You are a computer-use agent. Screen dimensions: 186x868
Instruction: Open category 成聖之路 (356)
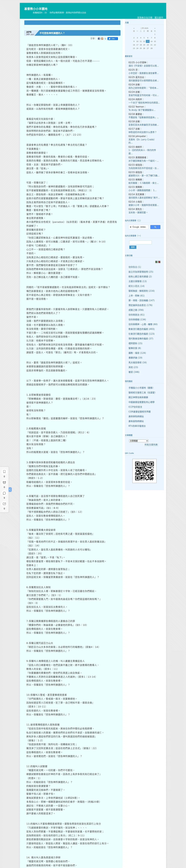point(136,310)
